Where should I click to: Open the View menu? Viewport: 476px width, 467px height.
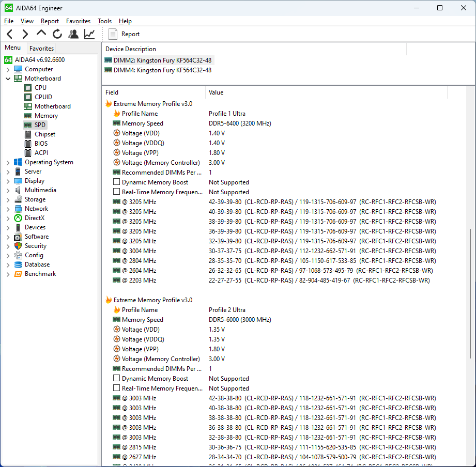pyautogui.click(x=27, y=21)
